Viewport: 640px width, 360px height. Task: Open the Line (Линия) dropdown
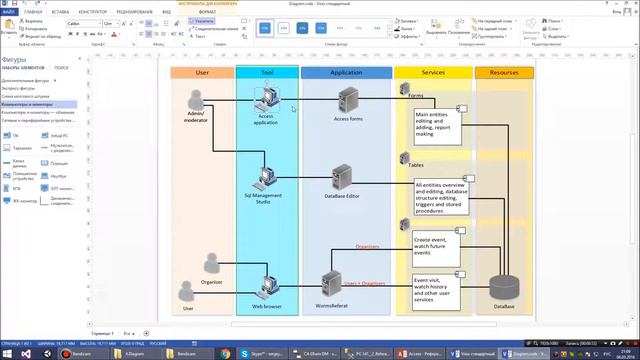tap(405, 29)
